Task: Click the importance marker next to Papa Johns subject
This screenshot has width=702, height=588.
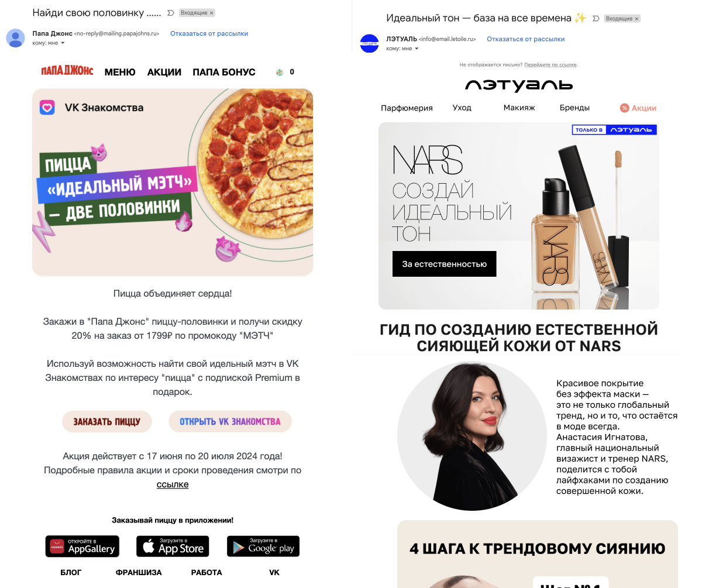Action: tap(170, 12)
